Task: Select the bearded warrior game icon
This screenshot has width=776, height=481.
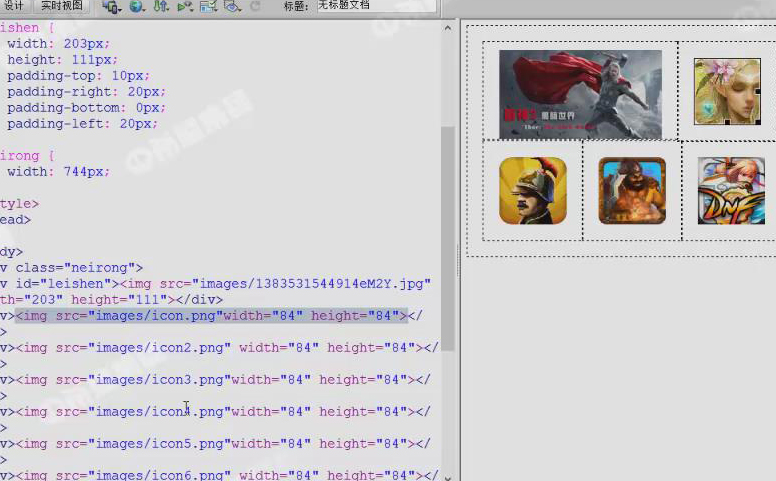Action: [x=632, y=190]
